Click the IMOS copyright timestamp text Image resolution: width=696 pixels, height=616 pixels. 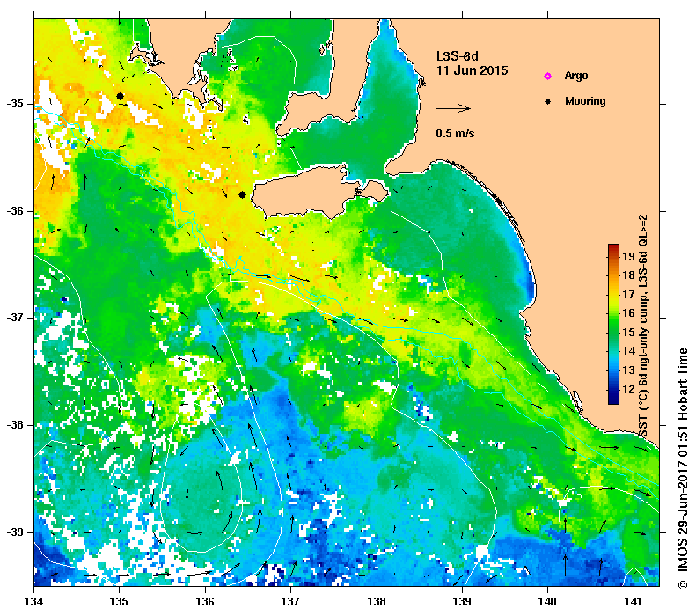click(x=682, y=469)
